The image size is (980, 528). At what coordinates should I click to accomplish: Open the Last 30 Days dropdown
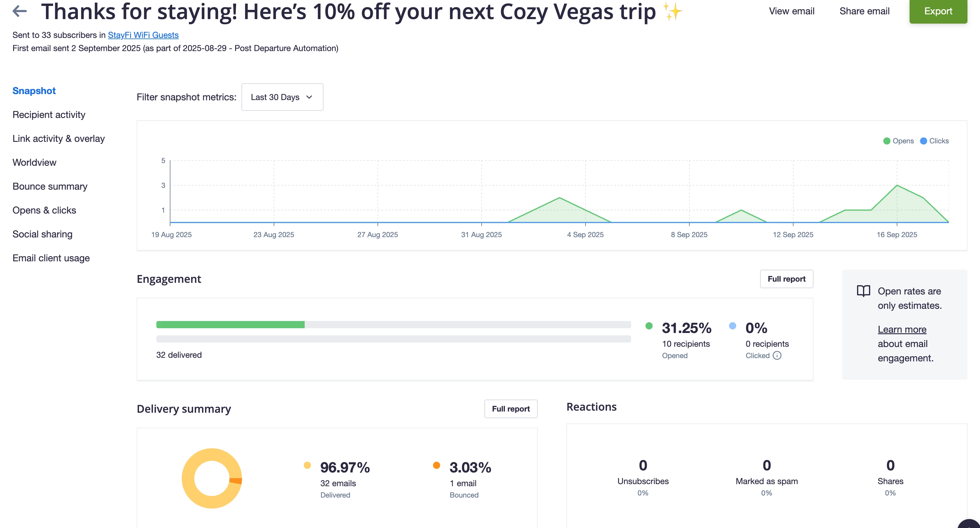[282, 97]
